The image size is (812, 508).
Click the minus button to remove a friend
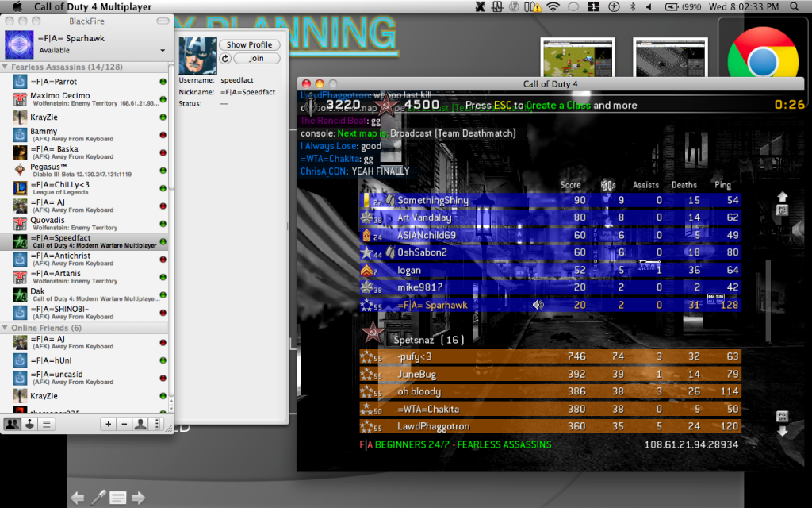coord(124,424)
